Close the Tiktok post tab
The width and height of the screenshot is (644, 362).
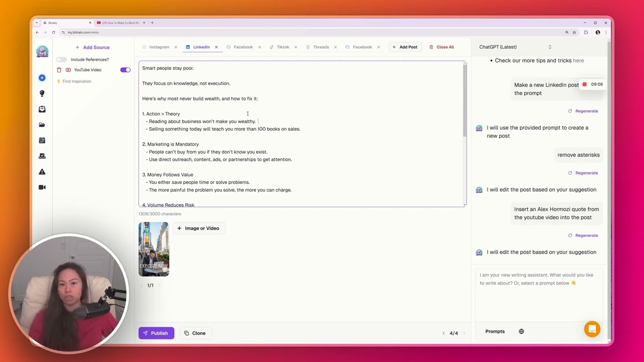pyautogui.click(x=295, y=47)
